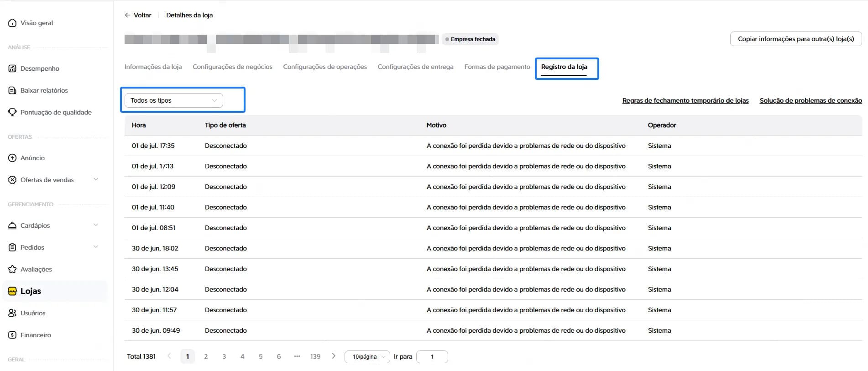Select the 01 de jul. 11:40 timestamp

[153, 207]
